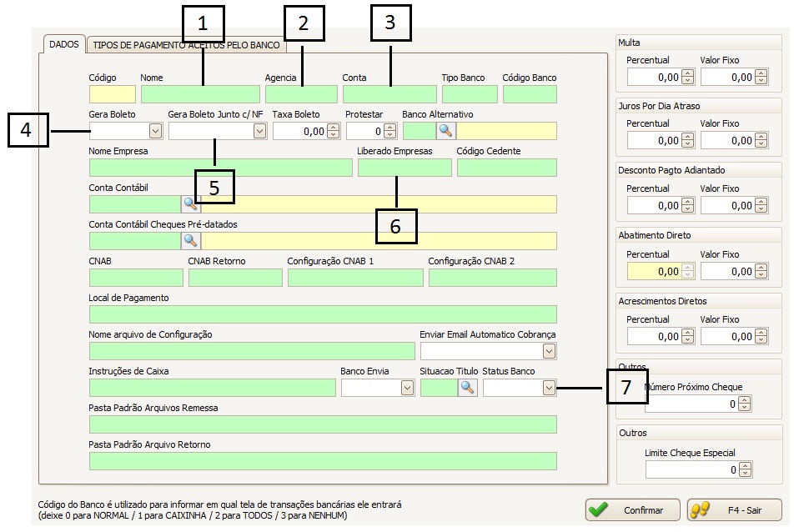The height and width of the screenshot is (532, 794).
Task: Increase Multa Percentual using spinner up arrow
Action: tap(688, 73)
